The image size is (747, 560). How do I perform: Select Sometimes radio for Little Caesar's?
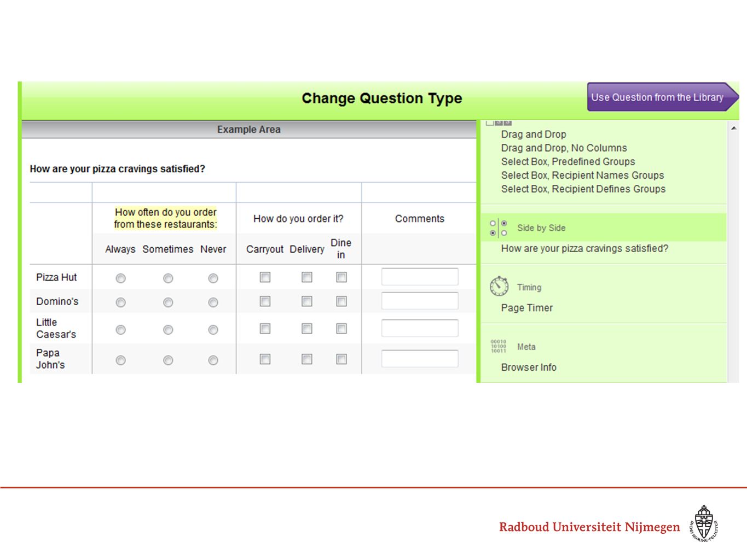(x=168, y=330)
